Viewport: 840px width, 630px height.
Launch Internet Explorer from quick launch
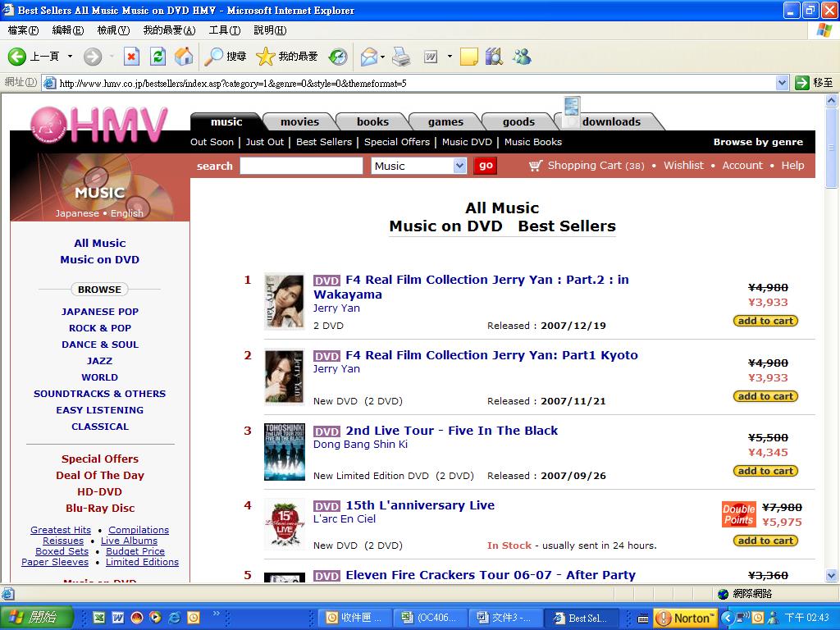click(x=174, y=618)
